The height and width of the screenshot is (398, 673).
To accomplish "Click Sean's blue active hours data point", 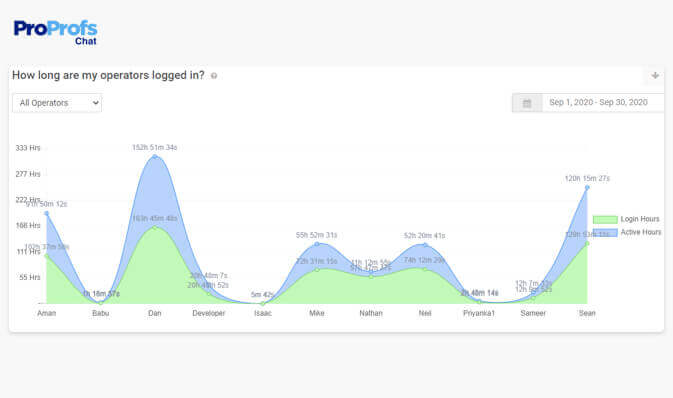I will click(587, 188).
